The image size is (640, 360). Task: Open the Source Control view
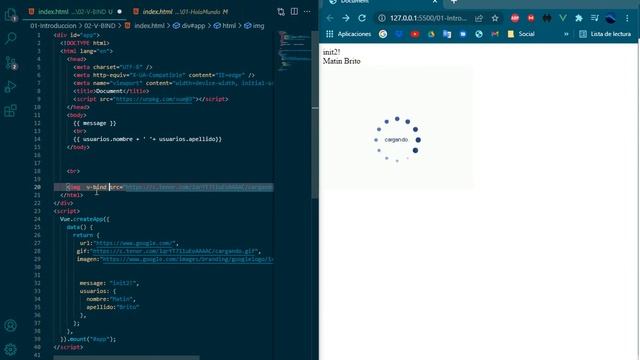[10, 62]
